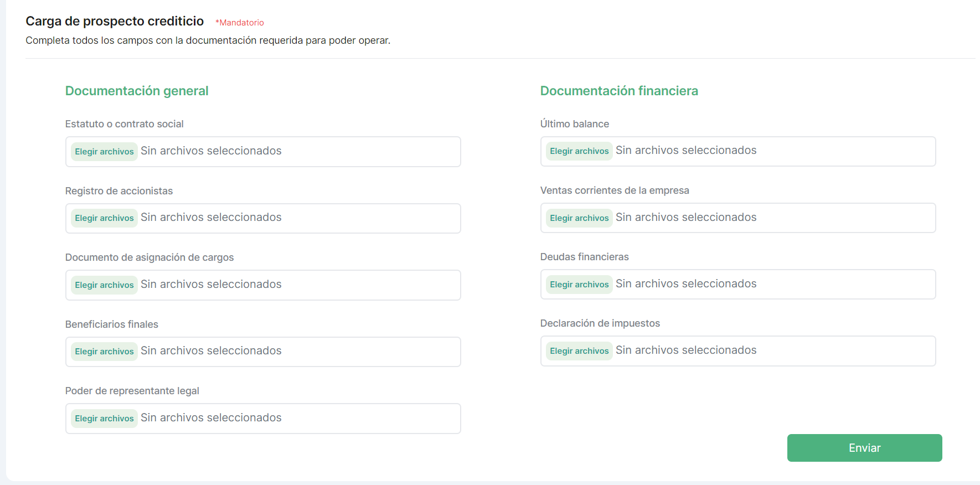Image resolution: width=980 pixels, height=485 pixels.
Task: Click the 'Documentación general' section heading
Action: point(137,91)
